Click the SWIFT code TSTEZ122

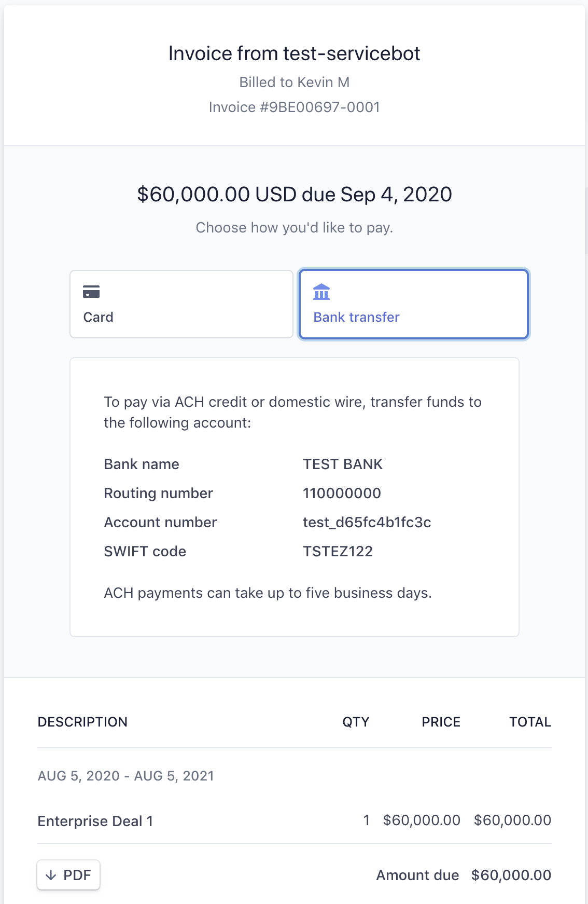click(x=338, y=551)
